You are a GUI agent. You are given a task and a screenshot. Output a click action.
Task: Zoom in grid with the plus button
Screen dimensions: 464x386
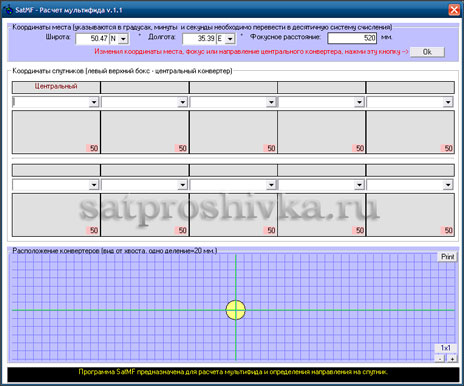452,359
